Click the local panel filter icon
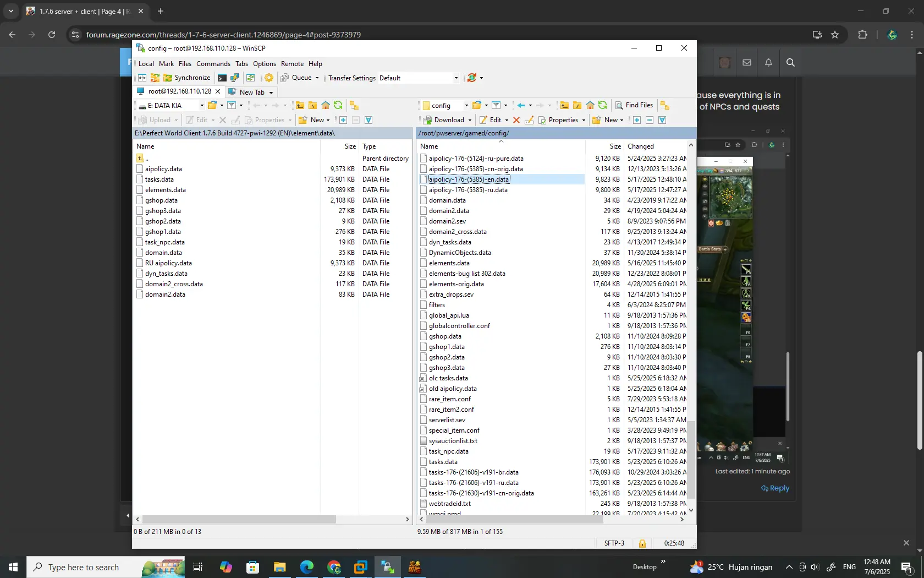The width and height of the screenshot is (924, 578). (232, 105)
